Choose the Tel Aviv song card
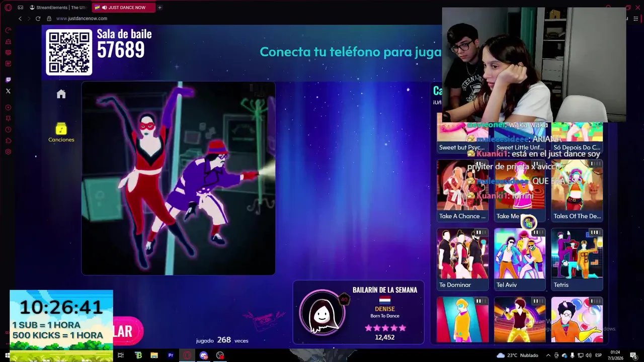The width and height of the screenshot is (644, 362). (520, 259)
